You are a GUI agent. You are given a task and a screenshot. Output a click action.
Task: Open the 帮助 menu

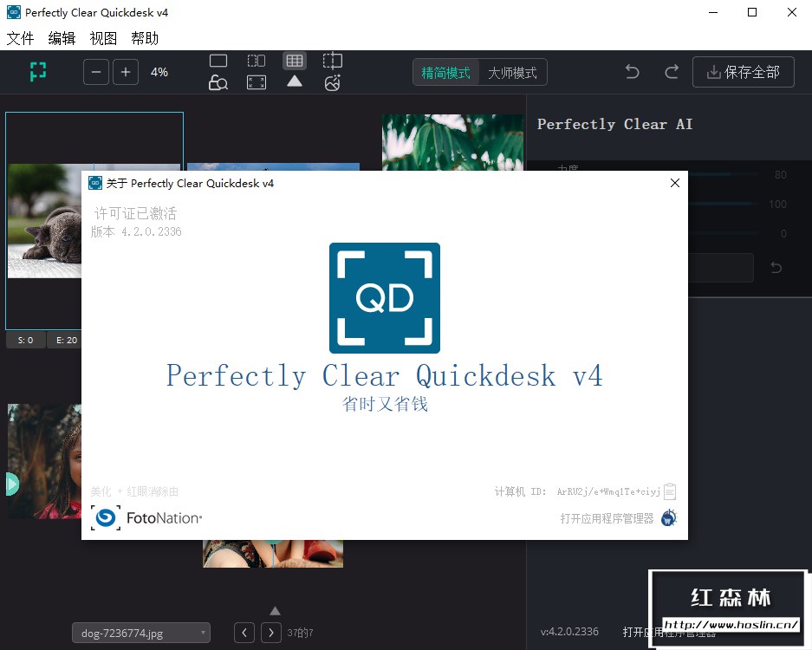pyautogui.click(x=145, y=38)
